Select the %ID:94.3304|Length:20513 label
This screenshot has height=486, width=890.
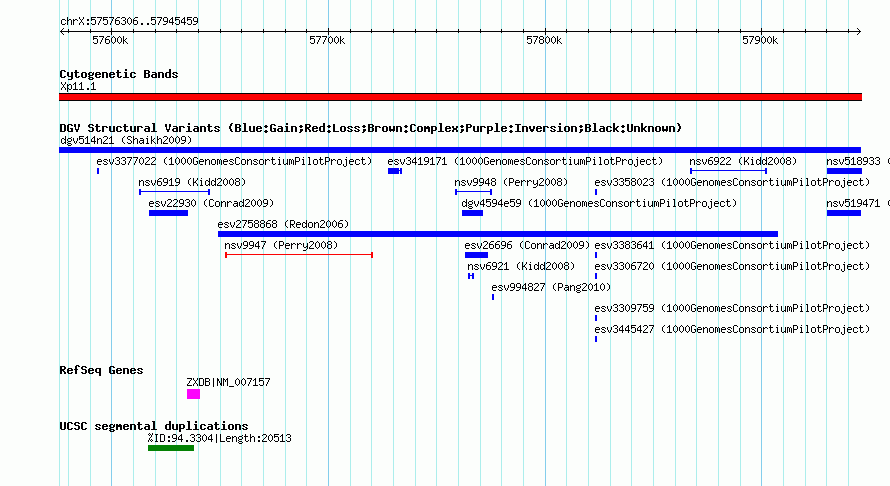(x=220, y=438)
